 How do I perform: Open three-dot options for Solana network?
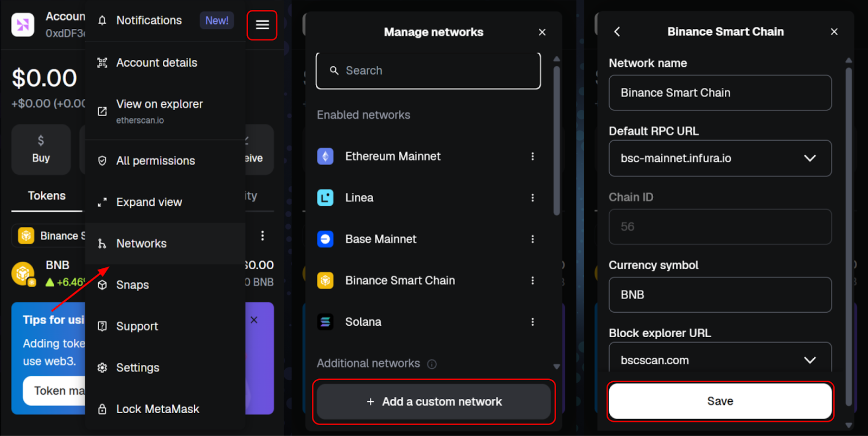(532, 322)
